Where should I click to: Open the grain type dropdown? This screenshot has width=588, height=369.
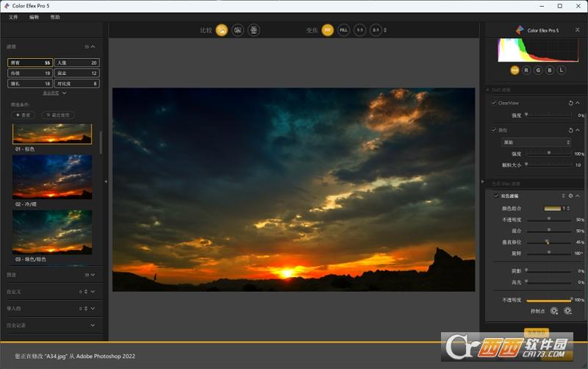(x=536, y=142)
